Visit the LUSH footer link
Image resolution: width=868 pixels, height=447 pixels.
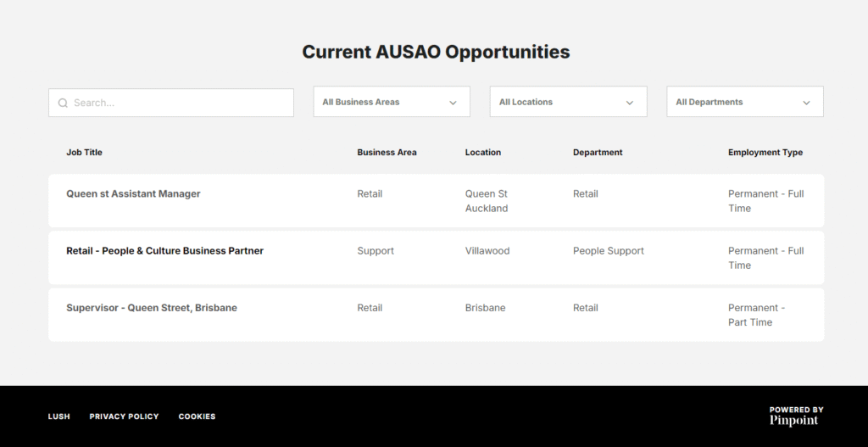pos(59,416)
